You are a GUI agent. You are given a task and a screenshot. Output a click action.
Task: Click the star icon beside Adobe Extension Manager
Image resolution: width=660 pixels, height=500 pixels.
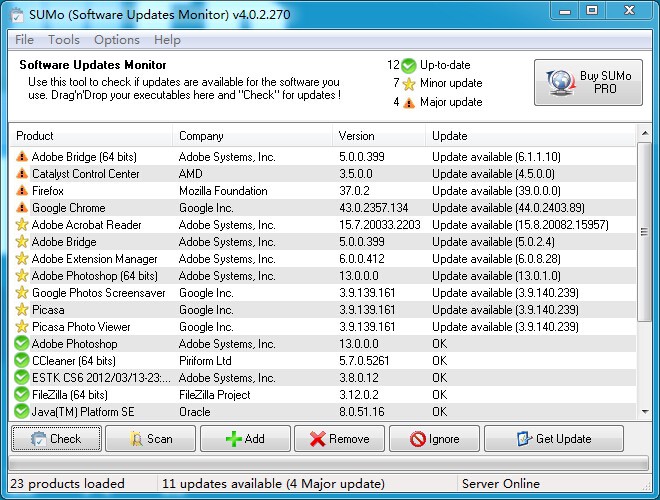(x=21, y=258)
